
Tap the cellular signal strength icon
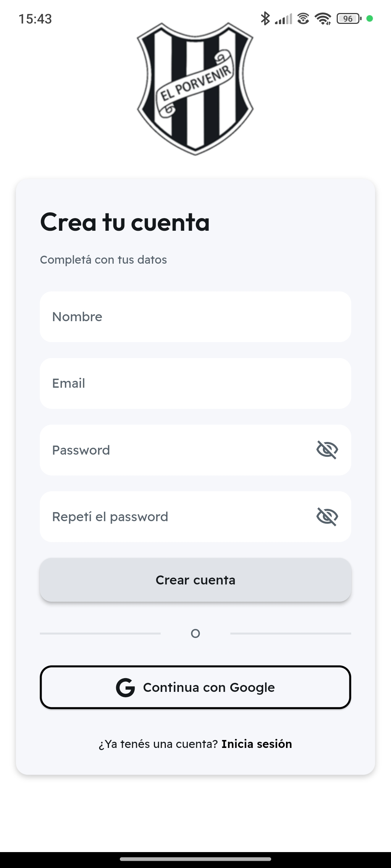283,19
